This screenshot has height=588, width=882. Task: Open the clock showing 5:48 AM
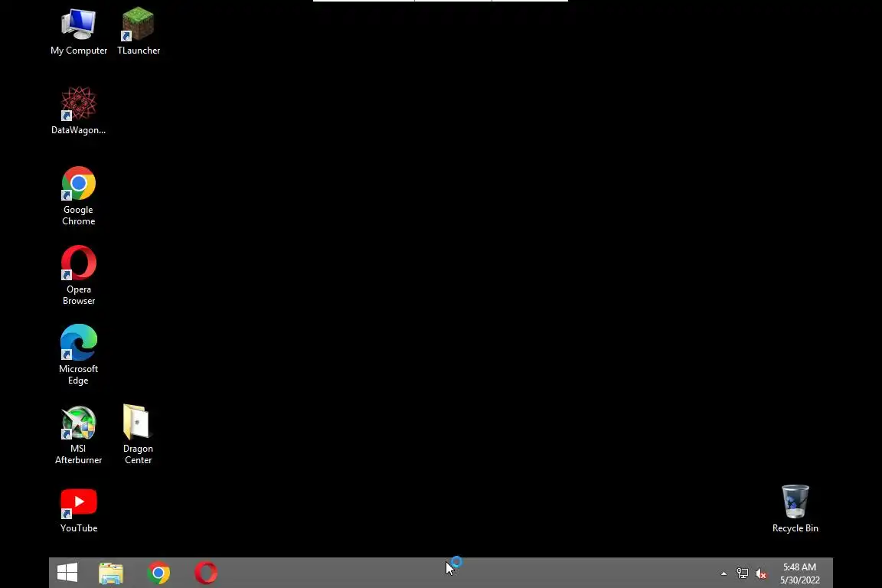click(x=800, y=573)
